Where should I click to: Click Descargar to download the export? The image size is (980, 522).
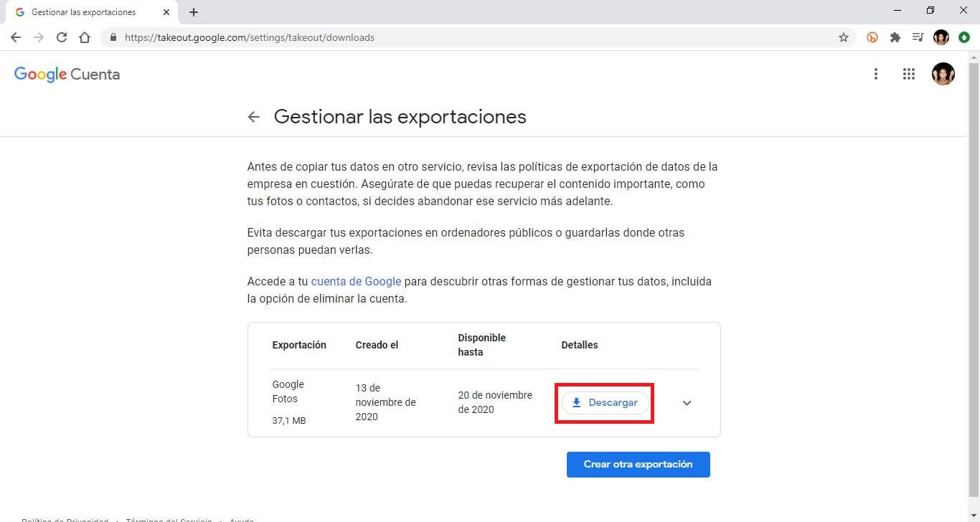point(605,403)
